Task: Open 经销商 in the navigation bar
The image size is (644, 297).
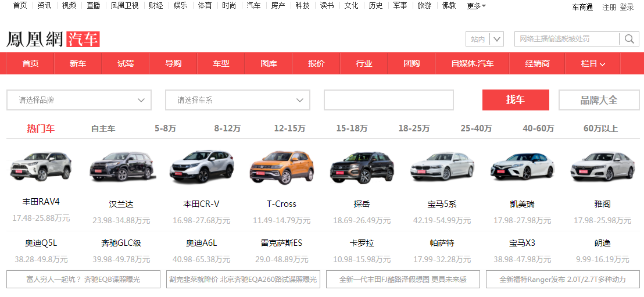Action: click(x=537, y=63)
